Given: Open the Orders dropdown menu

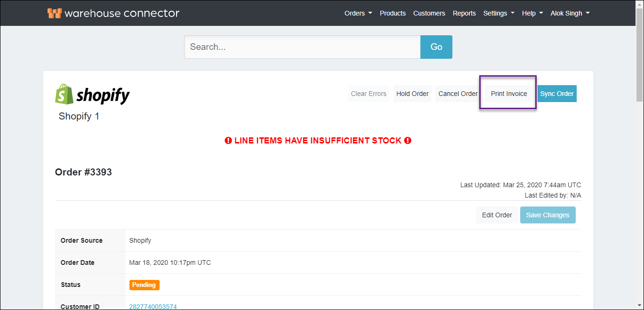Looking at the screenshot, I should (x=358, y=13).
